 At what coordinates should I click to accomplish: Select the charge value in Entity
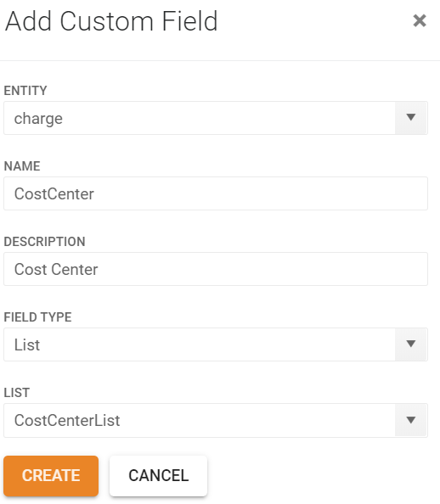tap(38, 119)
